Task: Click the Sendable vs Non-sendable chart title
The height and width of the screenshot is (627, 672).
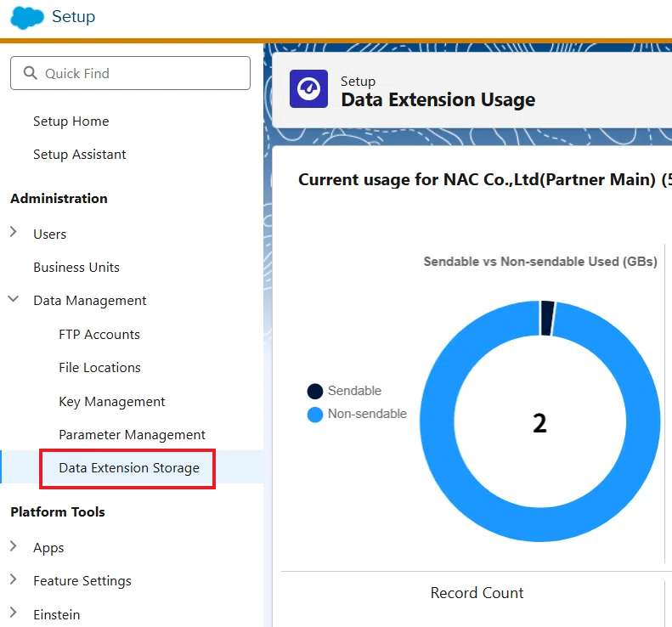Action: pyautogui.click(x=540, y=262)
